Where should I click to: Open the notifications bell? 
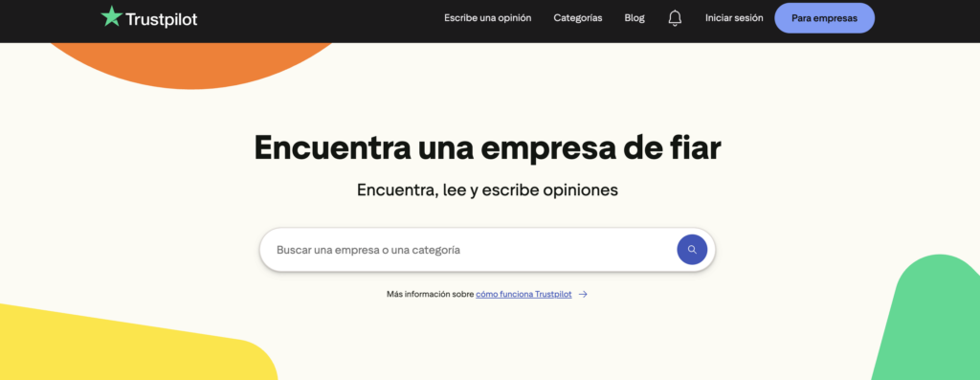pos(675,18)
